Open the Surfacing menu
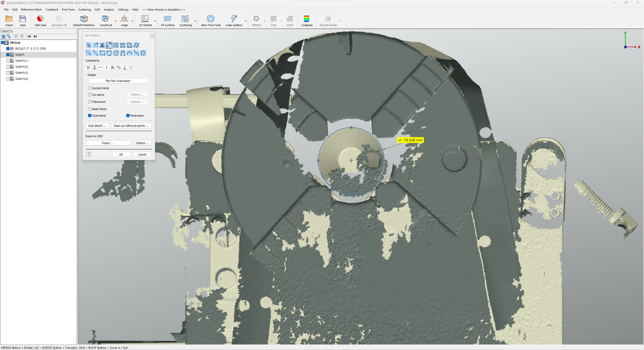Viewport: 644px width, 350px height. [84, 9]
